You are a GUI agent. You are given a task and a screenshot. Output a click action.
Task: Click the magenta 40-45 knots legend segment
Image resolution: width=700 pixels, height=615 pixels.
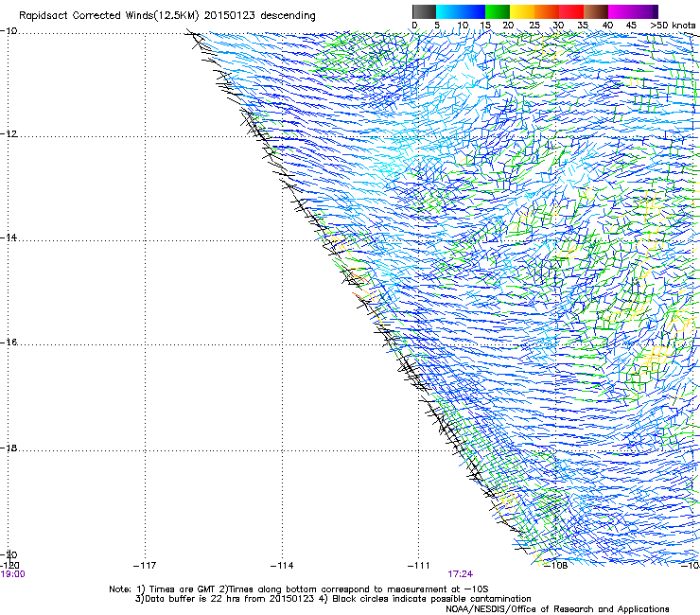(x=621, y=11)
